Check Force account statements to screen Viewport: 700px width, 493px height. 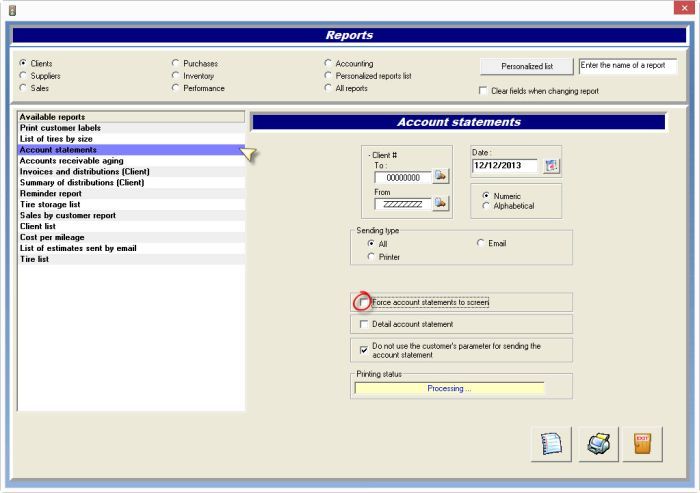364,302
